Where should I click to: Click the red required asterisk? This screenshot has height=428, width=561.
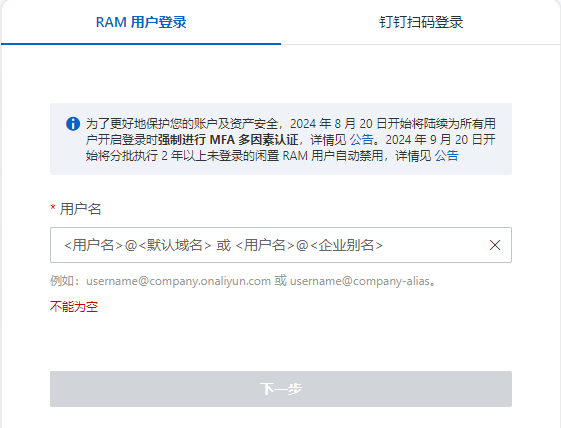[53, 208]
